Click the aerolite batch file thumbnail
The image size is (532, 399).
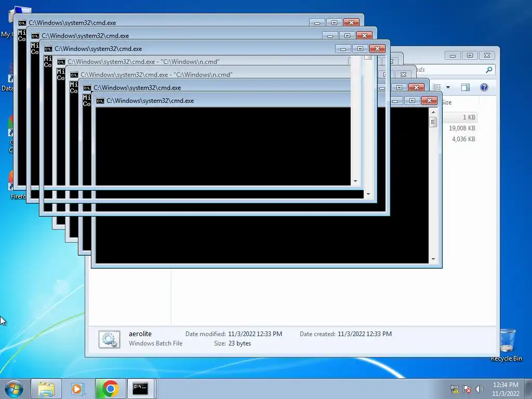(109, 339)
